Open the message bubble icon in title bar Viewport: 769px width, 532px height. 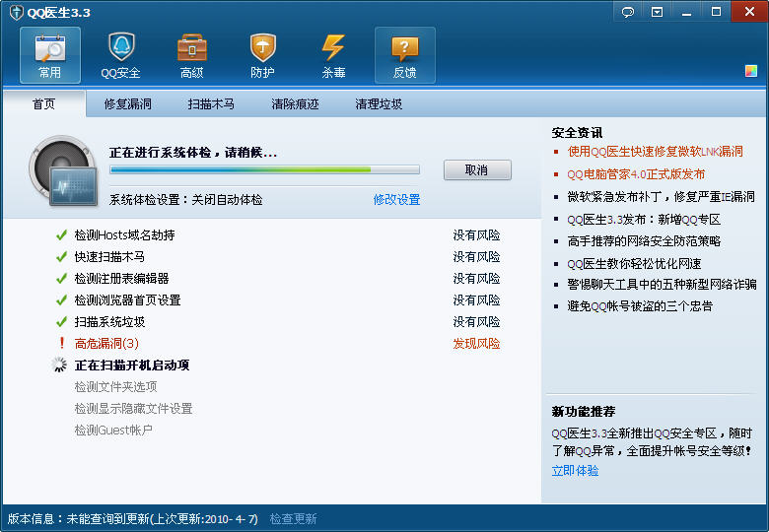tap(628, 12)
